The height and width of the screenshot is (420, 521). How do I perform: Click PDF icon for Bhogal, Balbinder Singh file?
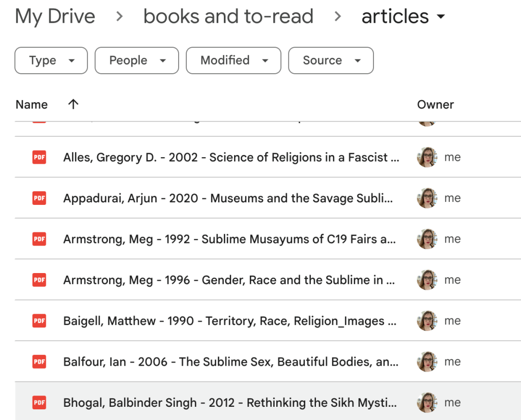point(39,403)
